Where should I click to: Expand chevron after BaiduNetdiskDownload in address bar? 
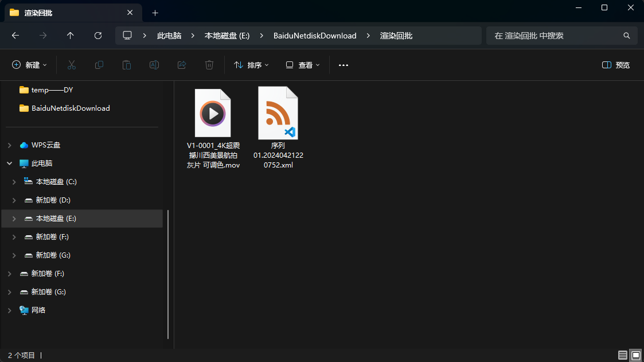coord(368,36)
